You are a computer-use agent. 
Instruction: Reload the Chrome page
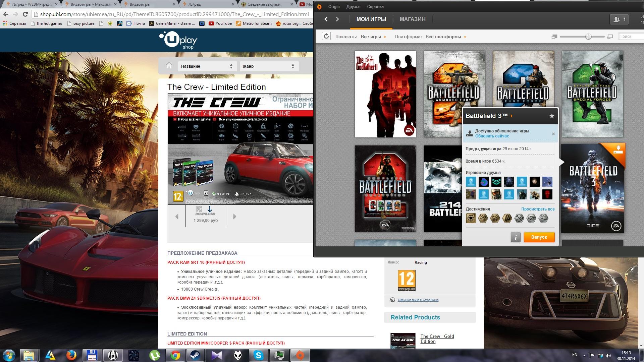click(25, 14)
